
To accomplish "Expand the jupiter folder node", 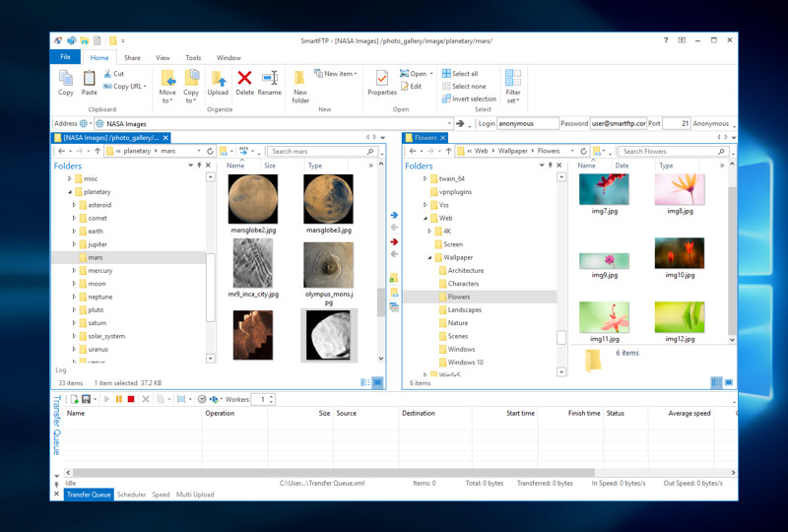I will [74, 244].
